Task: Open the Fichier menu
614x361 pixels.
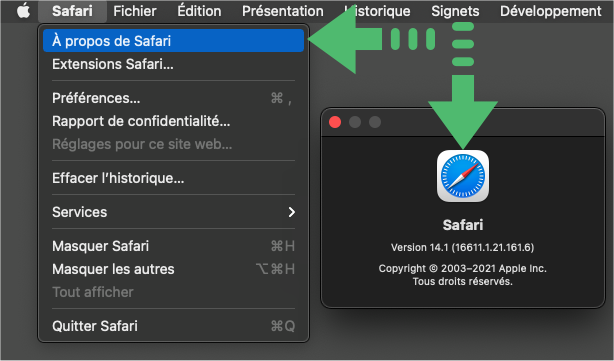Action: (135, 11)
